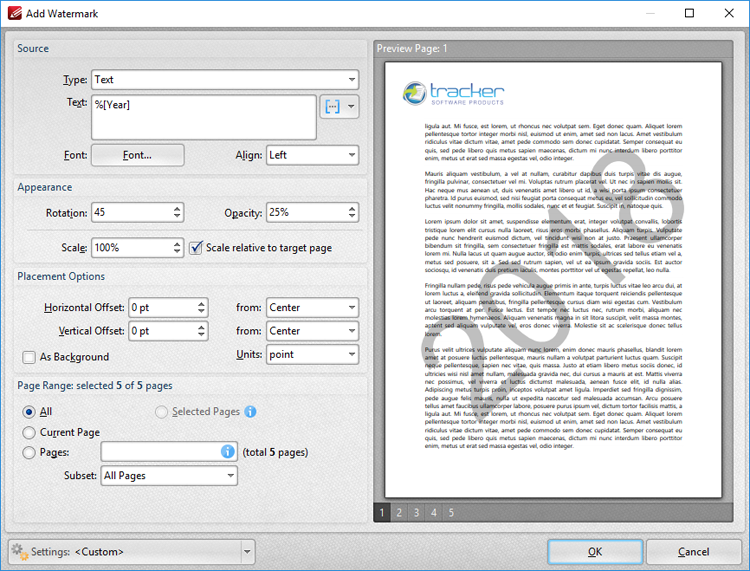This screenshot has width=750, height=571.
Task: Click the Opacity spinner arrows
Action: pos(352,212)
